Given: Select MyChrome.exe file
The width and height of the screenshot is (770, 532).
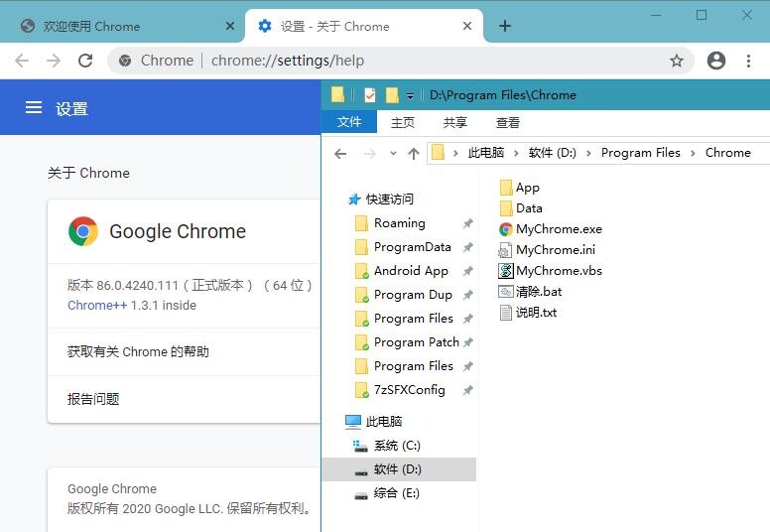Looking at the screenshot, I should (559, 229).
